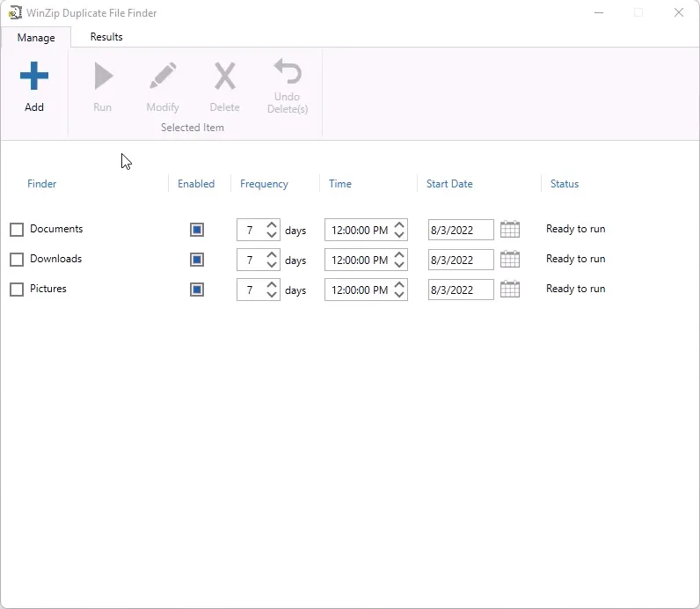Click the Downloads finder name
The width and height of the screenshot is (700, 609).
click(55, 259)
